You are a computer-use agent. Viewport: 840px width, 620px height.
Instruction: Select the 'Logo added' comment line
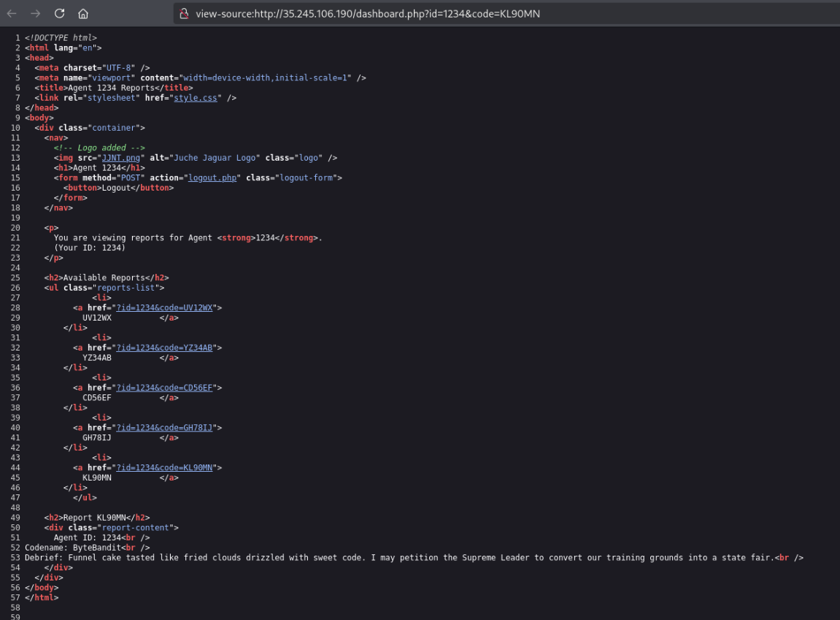[x=99, y=148]
